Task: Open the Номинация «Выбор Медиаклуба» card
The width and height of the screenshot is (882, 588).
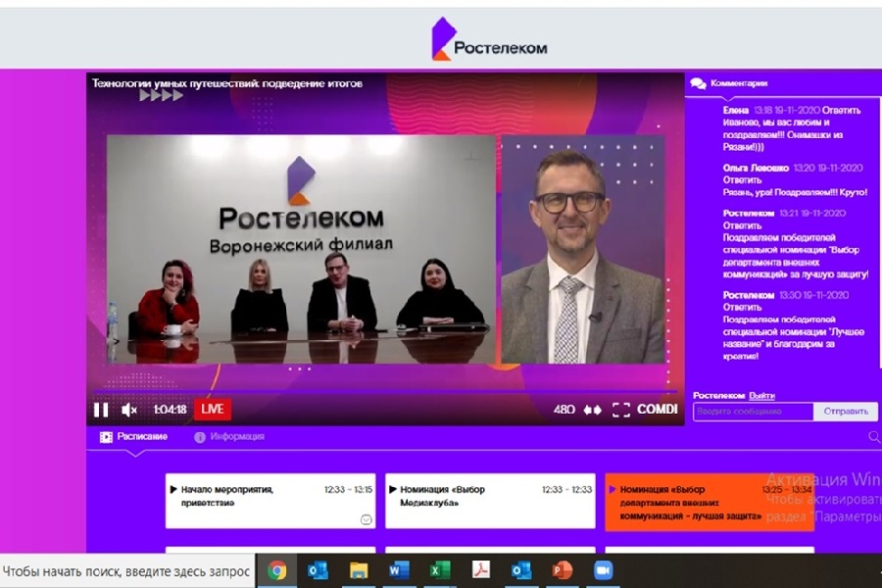Action: (490, 501)
